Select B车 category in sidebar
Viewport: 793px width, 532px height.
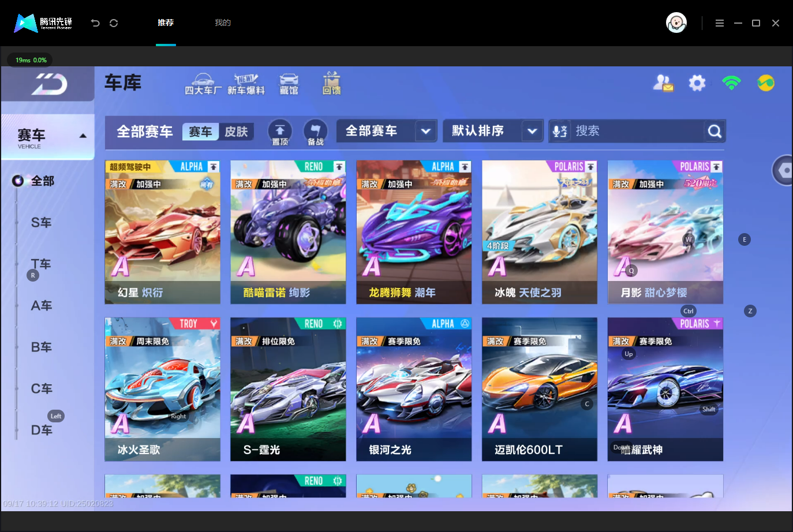[x=42, y=347]
